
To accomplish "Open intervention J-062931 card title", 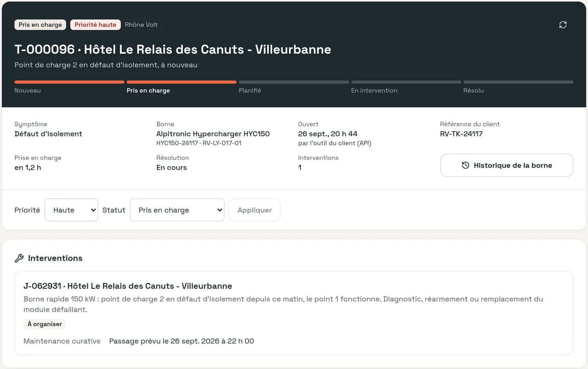I will 128,286.
